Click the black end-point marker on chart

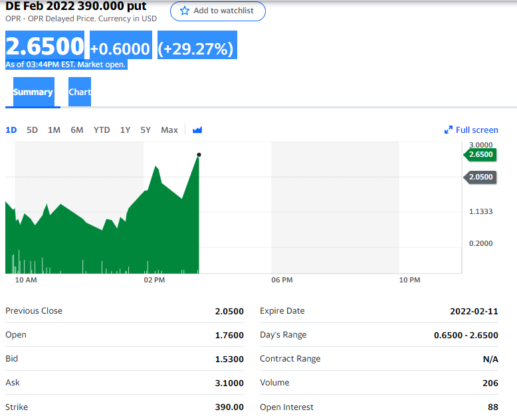[x=199, y=155]
